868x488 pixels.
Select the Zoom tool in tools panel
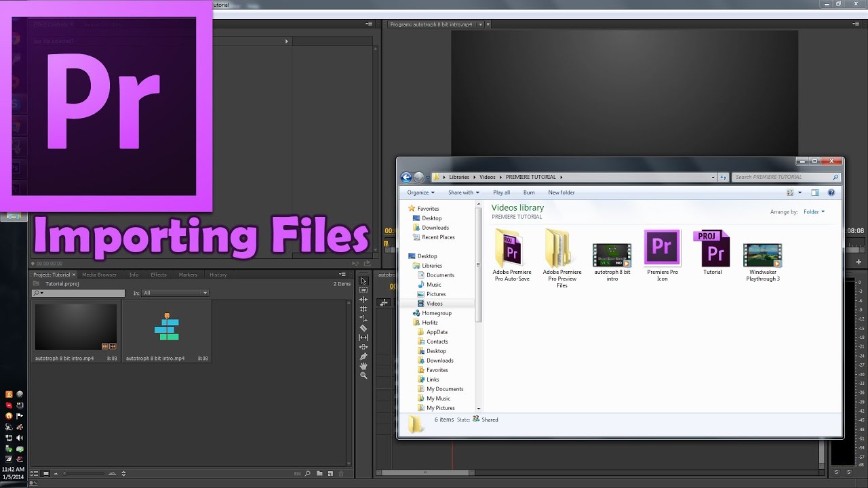click(x=363, y=375)
